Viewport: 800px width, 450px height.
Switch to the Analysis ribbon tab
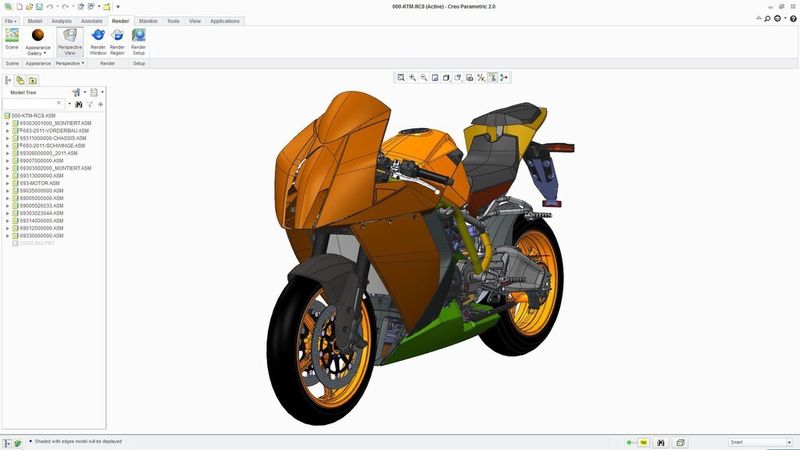pyautogui.click(x=61, y=21)
